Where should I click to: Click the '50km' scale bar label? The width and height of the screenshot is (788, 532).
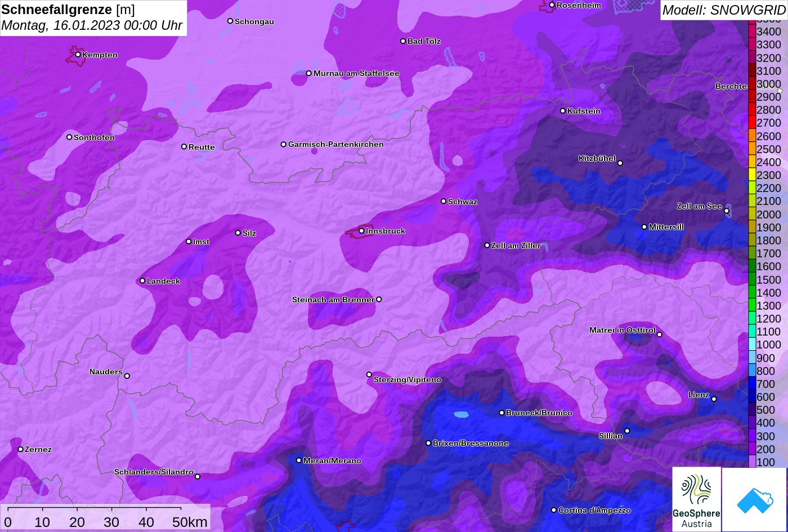click(190, 522)
